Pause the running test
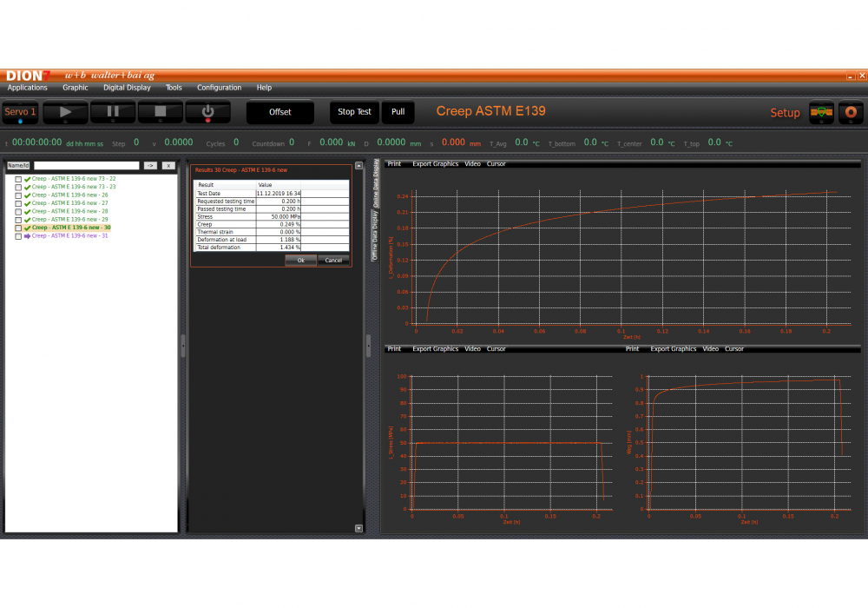 point(113,112)
